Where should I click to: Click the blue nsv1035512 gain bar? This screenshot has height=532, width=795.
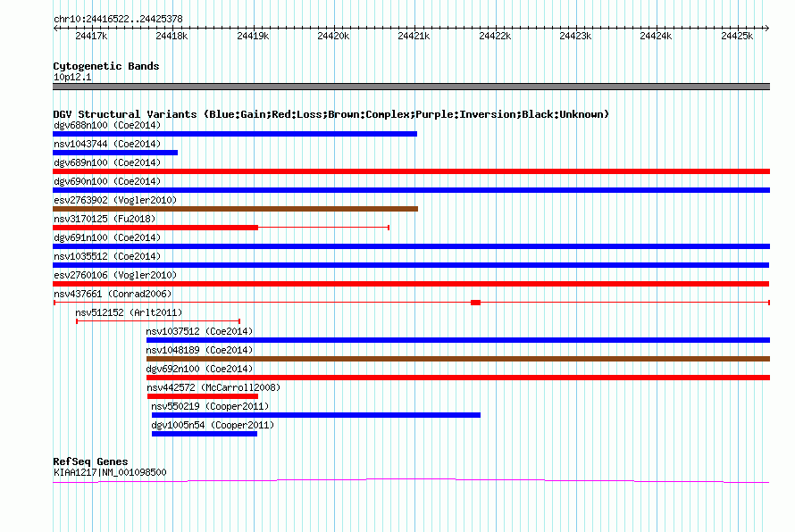[x=411, y=265]
